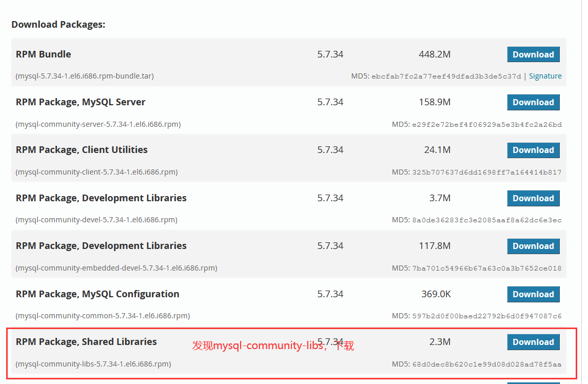Download the Client Utilities RPM package
This screenshot has height=384, width=588.
pyautogui.click(x=533, y=150)
